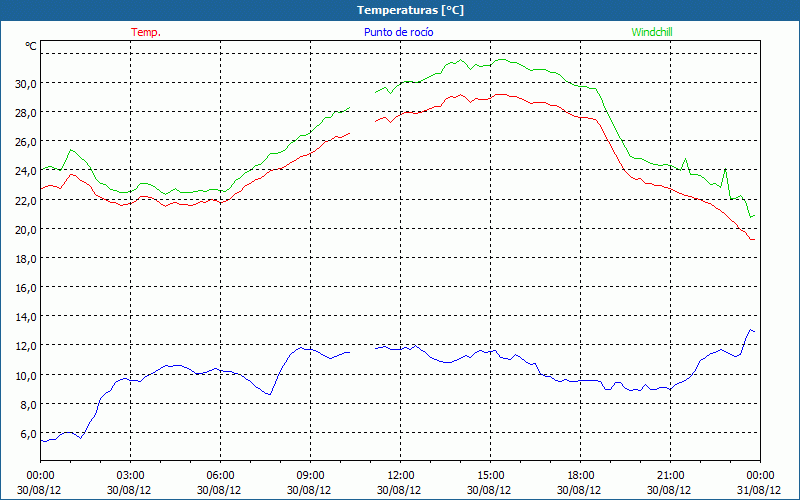This screenshot has width=800, height=500.
Task: Click the 03:00 time axis label
Action: pos(130,476)
